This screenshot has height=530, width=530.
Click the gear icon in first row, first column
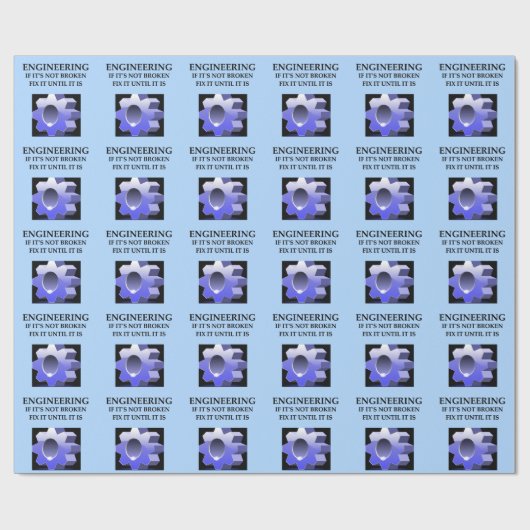(x=56, y=115)
